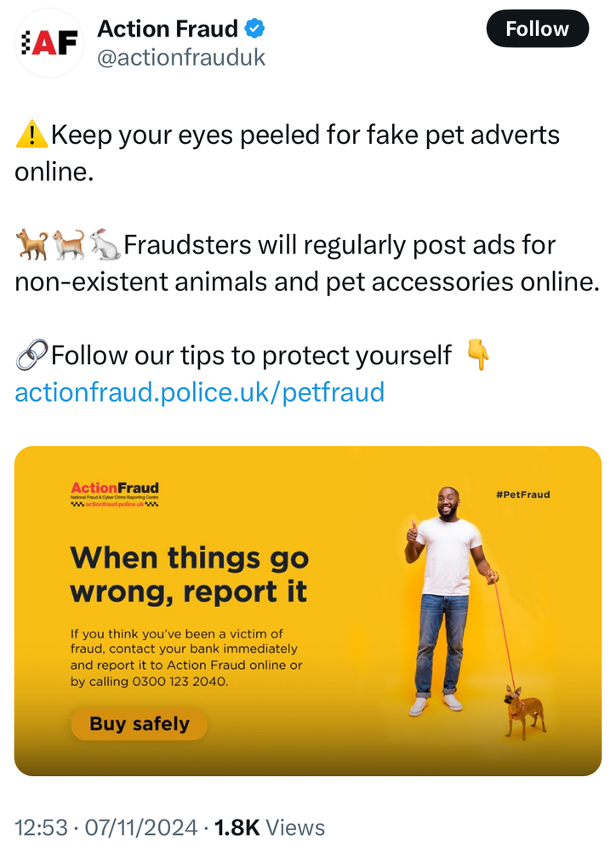Click the 1.8K Views count
The image size is (616, 851).
tap(270, 827)
